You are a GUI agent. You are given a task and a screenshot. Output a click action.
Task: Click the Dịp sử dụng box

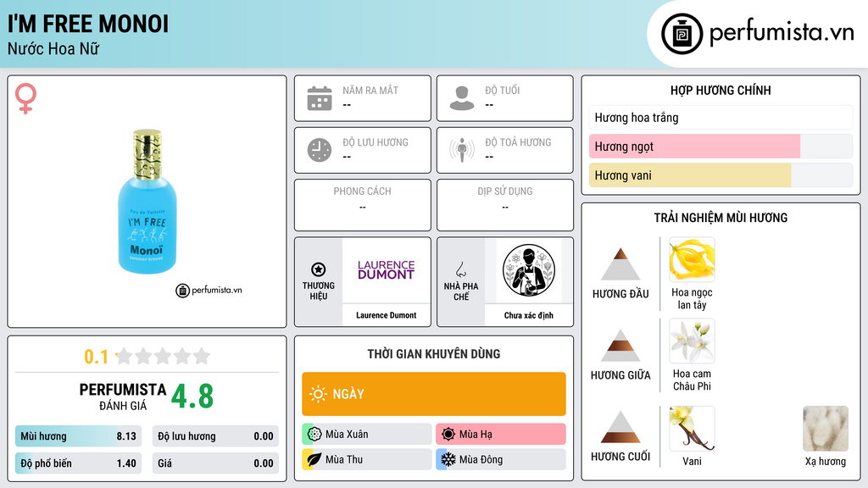coord(505,205)
